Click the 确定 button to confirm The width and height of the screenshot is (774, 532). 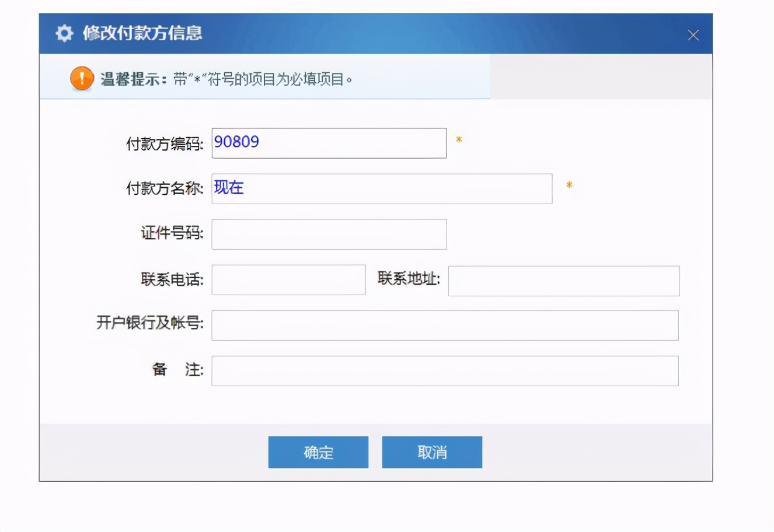(318, 452)
